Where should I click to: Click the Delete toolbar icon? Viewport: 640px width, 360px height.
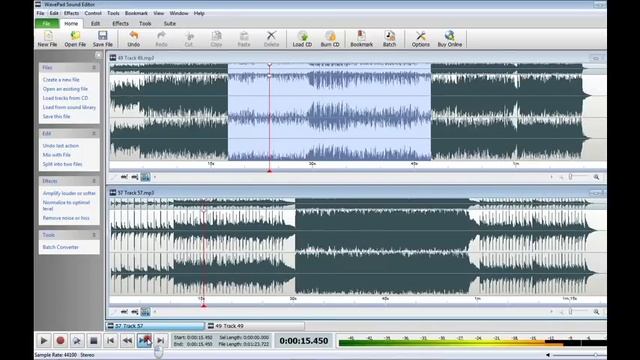(x=271, y=39)
